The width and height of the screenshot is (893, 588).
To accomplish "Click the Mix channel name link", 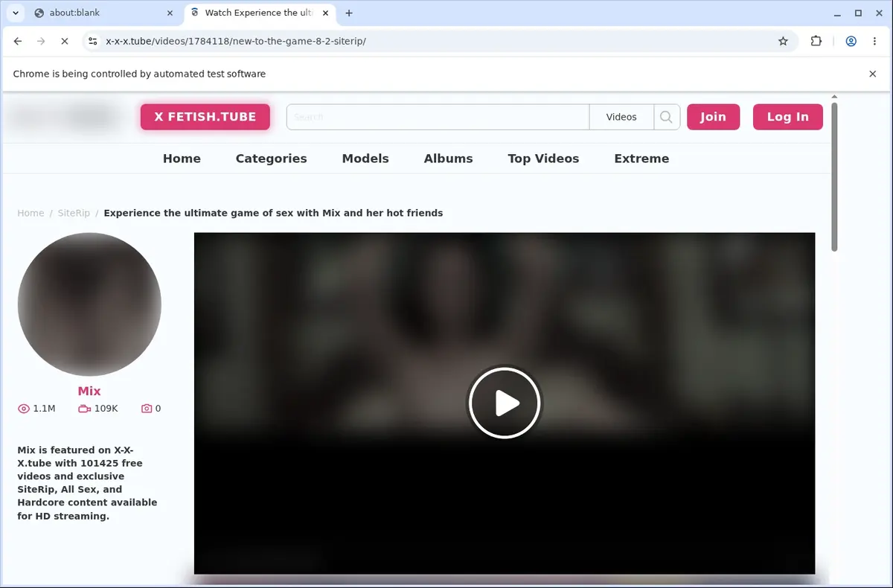I will 89,391.
